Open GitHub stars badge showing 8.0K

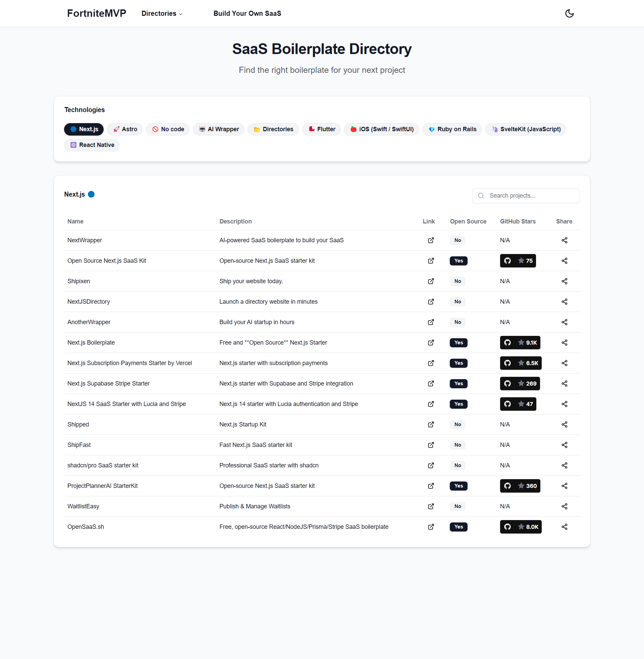coord(521,527)
